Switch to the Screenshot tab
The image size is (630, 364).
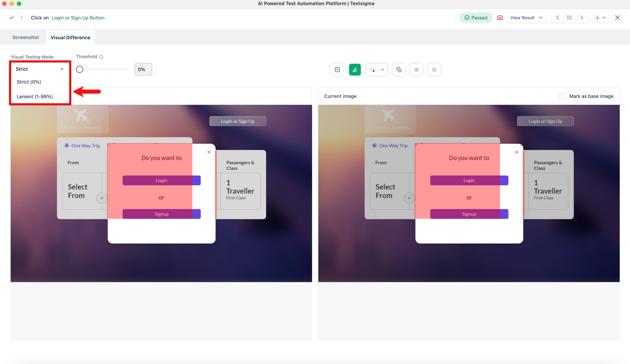[25, 37]
